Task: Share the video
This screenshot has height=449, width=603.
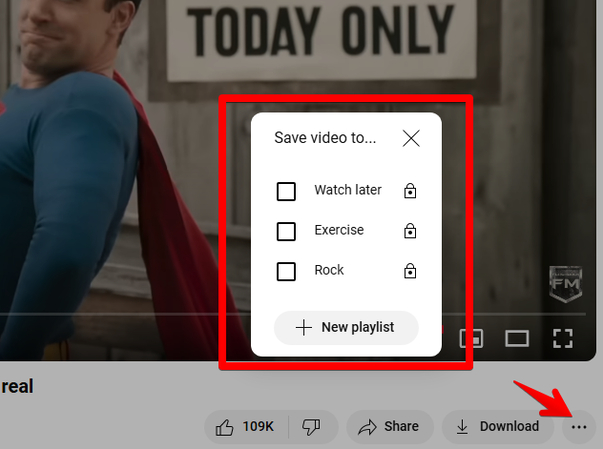Action: (390, 427)
